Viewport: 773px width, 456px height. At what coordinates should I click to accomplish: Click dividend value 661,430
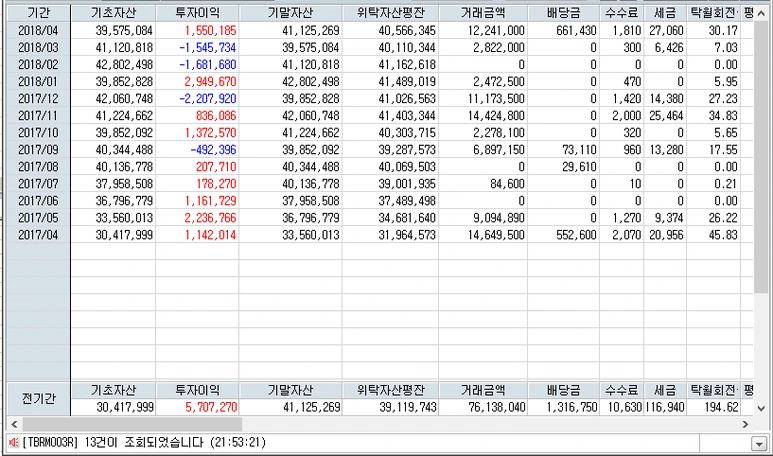pos(576,31)
